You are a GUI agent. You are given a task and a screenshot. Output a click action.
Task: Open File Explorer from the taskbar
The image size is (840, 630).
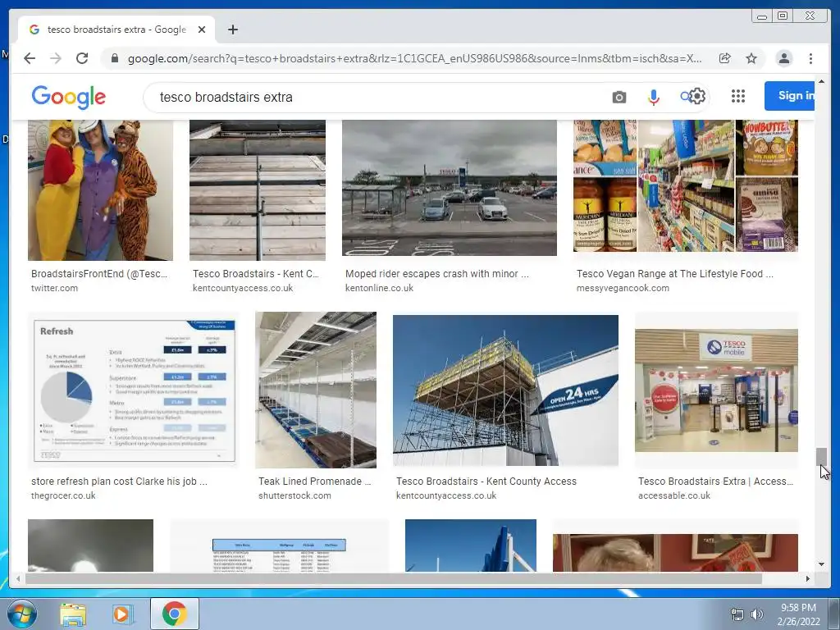[x=73, y=614]
